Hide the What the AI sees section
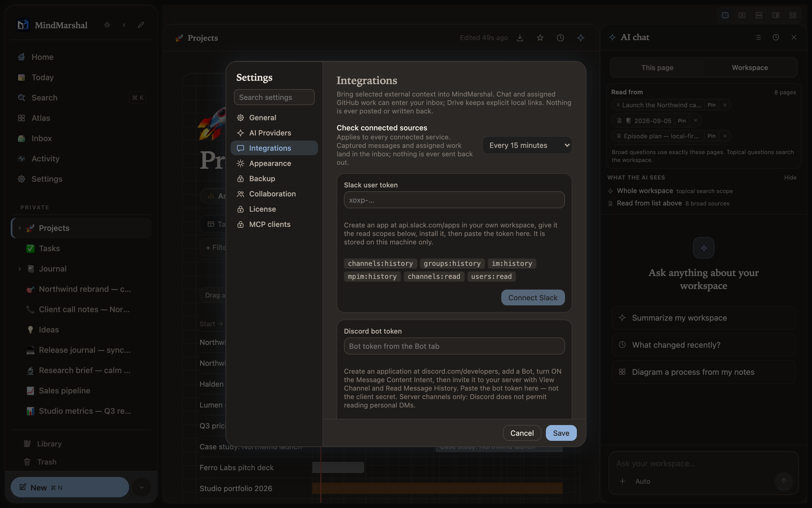The width and height of the screenshot is (812, 508). click(790, 178)
